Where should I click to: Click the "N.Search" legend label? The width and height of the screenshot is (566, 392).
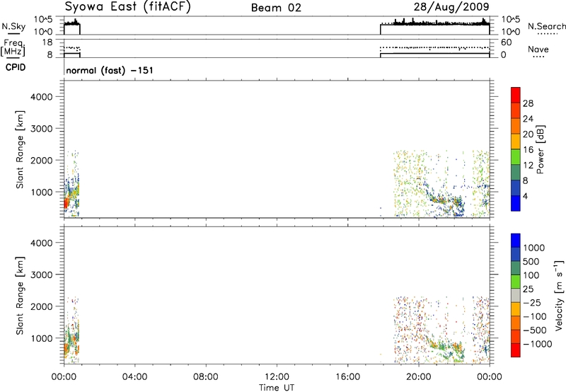coord(546,26)
